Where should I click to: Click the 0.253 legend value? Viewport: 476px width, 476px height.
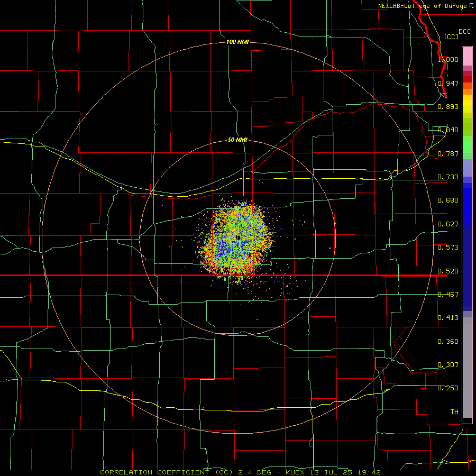448,388
